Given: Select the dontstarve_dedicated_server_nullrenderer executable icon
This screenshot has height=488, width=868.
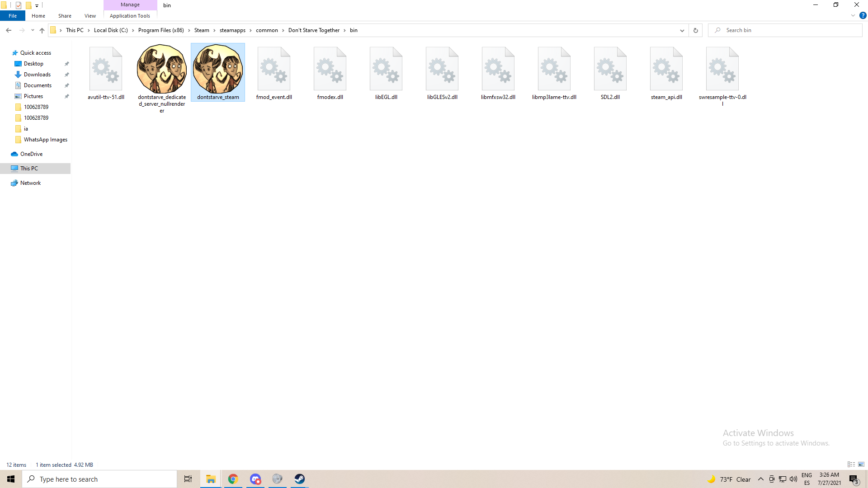Looking at the screenshot, I should (x=162, y=69).
